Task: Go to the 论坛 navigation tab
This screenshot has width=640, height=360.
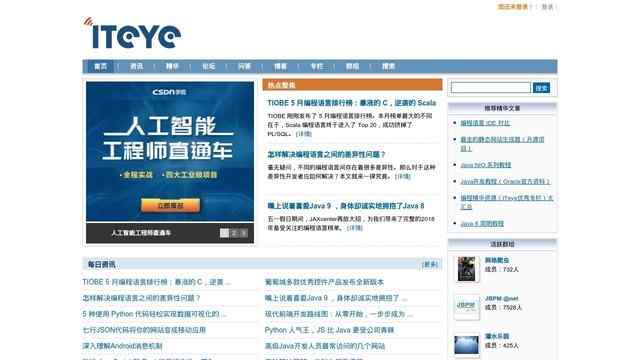Action: click(208, 66)
